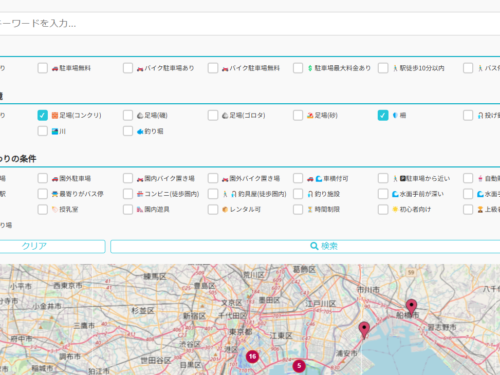
Task: Click the beach icon beside 足場(砂)
Action: tap(310, 115)
